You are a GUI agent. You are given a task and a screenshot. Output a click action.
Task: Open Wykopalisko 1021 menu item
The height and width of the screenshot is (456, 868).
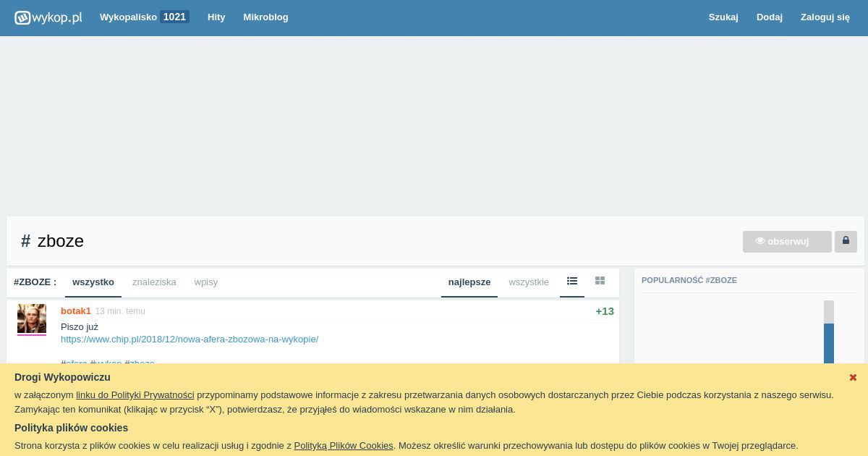[x=144, y=17]
